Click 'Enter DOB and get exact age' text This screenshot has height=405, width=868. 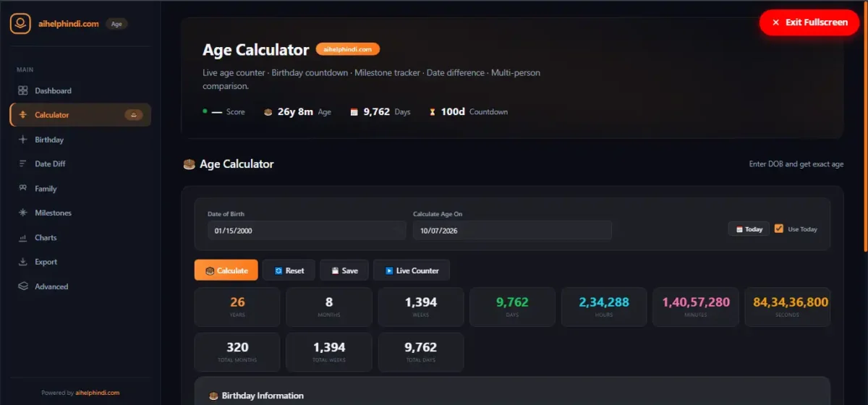[x=796, y=164]
